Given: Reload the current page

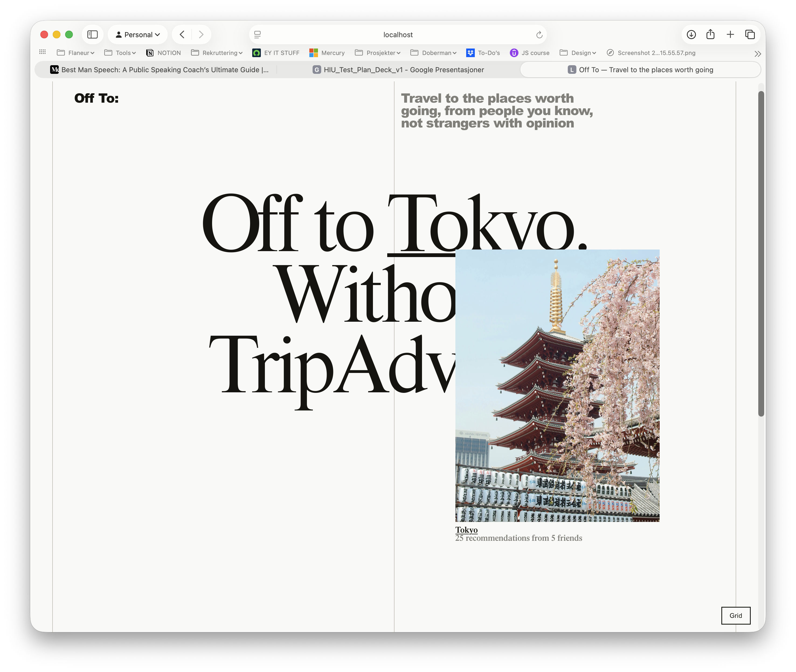Looking at the screenshot, I should 539,35.
